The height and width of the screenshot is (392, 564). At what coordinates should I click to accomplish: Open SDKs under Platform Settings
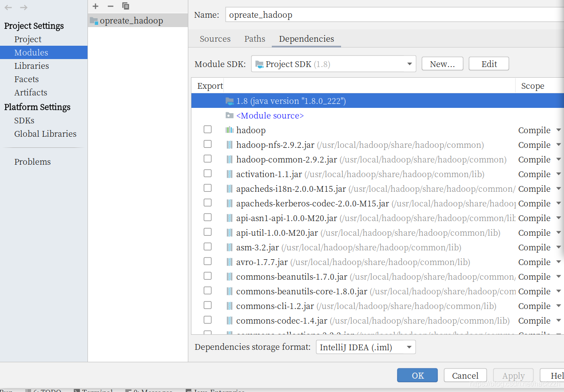[24, 120]
